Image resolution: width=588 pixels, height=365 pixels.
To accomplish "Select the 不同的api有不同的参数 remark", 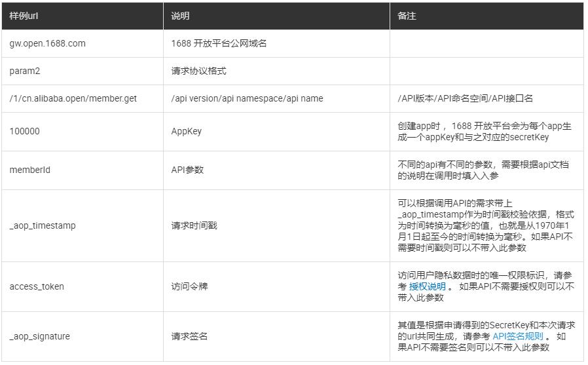I will [487, 170].
